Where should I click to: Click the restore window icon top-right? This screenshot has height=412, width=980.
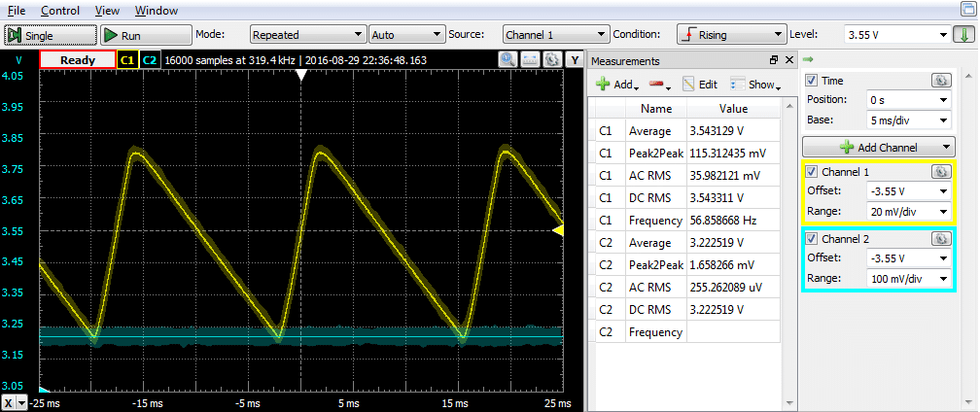(968, 9)
